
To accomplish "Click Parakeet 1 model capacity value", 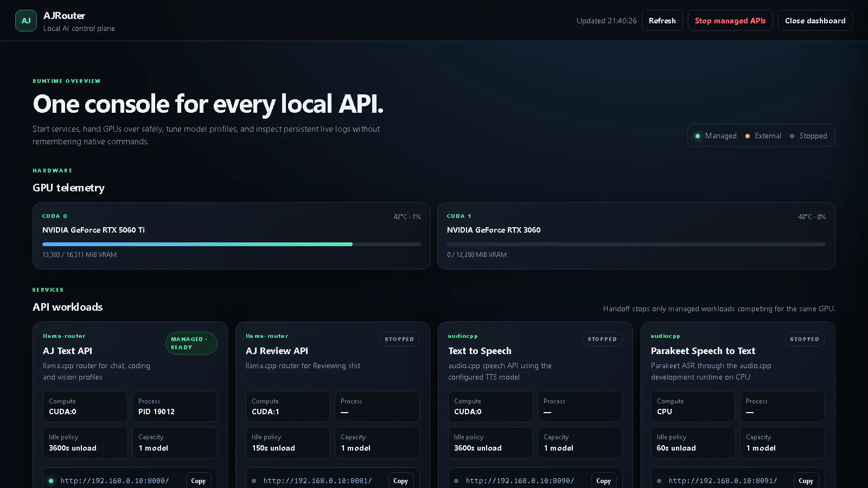I will pos(761,448).
